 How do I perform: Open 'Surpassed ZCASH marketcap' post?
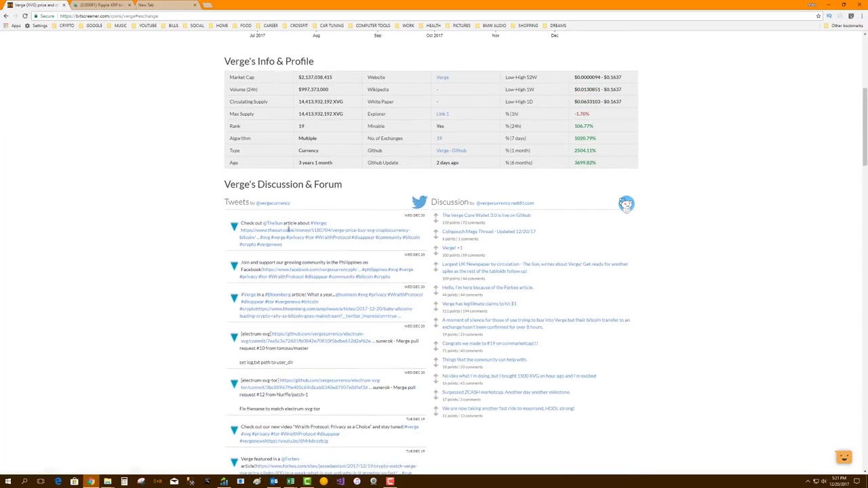click(506, 392)
